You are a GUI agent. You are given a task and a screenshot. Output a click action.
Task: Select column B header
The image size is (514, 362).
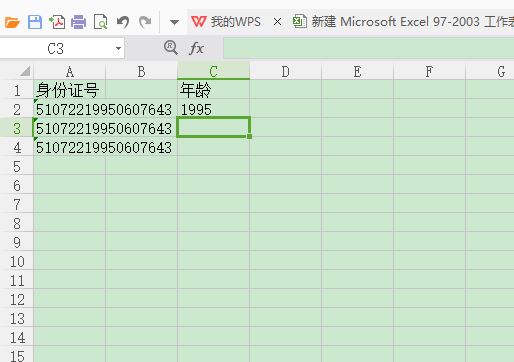(x=141, y=71)
